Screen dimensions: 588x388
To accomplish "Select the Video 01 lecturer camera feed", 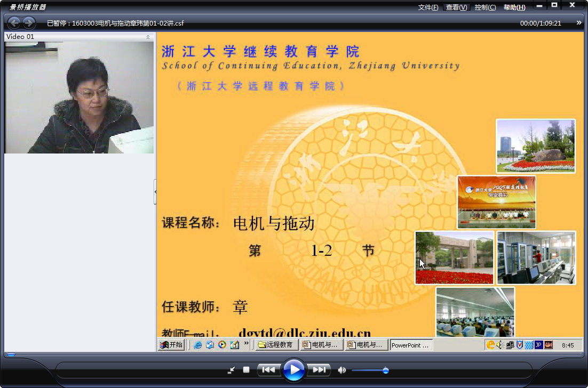I will coord(79,98).
